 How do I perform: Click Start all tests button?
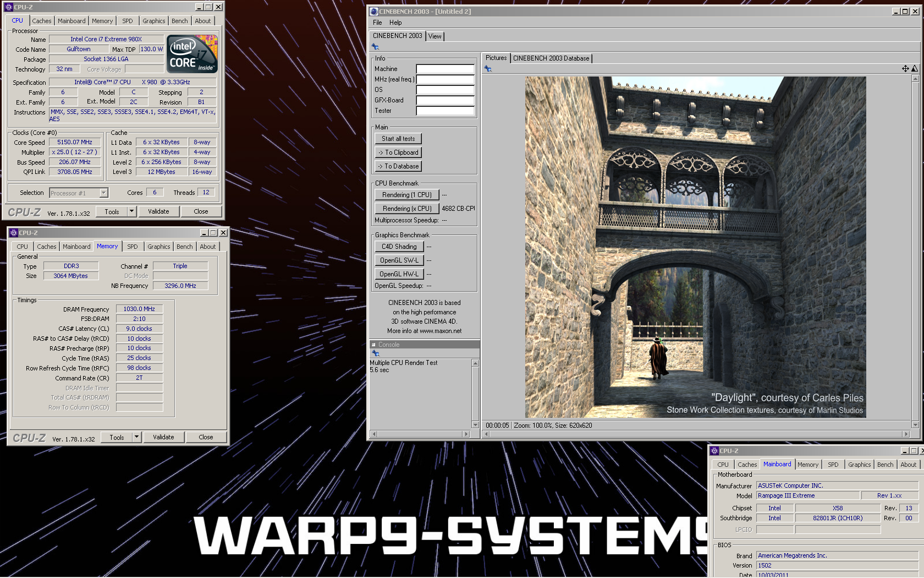coord(398,139)
